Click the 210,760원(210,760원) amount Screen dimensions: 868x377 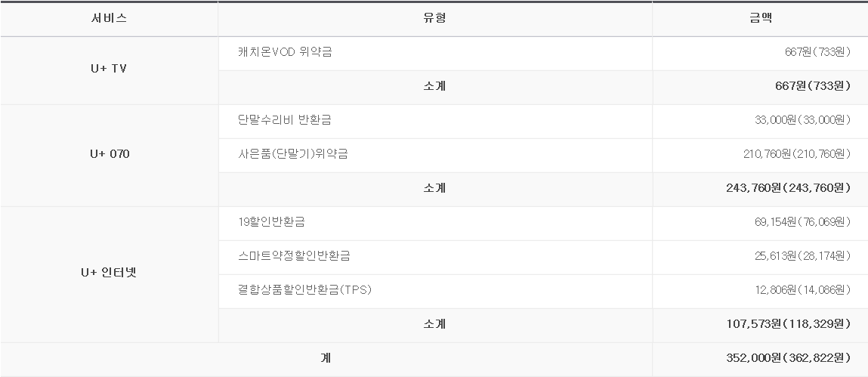click(797, 154)
